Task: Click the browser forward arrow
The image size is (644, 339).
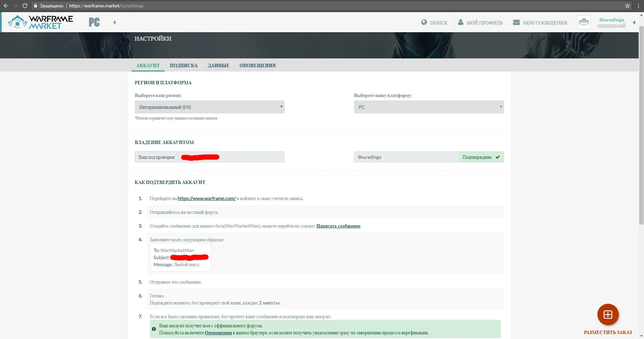Action: (15, 6)
